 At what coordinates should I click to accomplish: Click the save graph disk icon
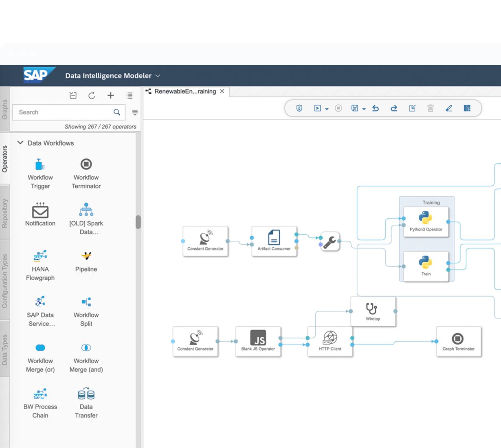tap(355, 108)
